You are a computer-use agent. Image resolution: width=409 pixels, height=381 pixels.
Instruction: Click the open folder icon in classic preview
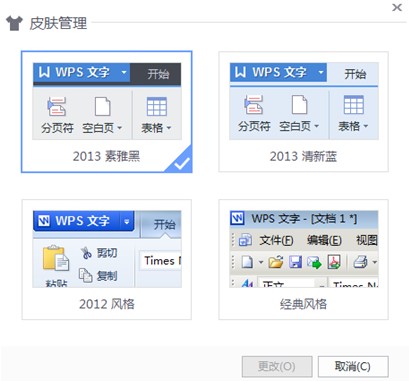coord(276,262)
